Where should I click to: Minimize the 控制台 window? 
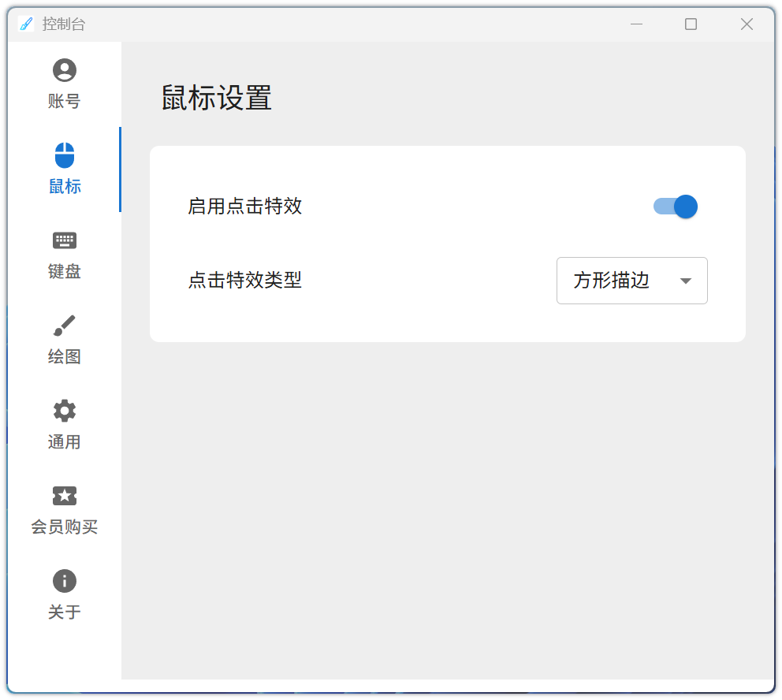636,24
